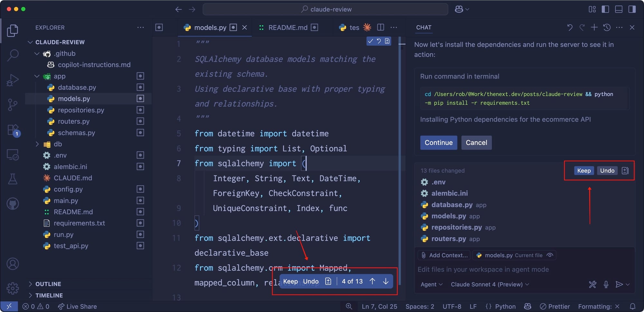The image size is (644, 312).
Task: Click Keep in files changed header
Action: (x=583, y=170)
